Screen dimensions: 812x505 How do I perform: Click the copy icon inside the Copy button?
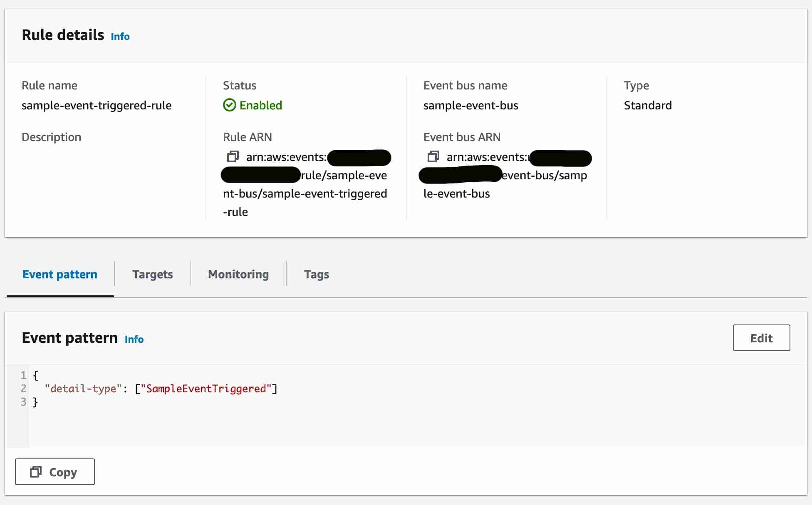click(37, 472)
